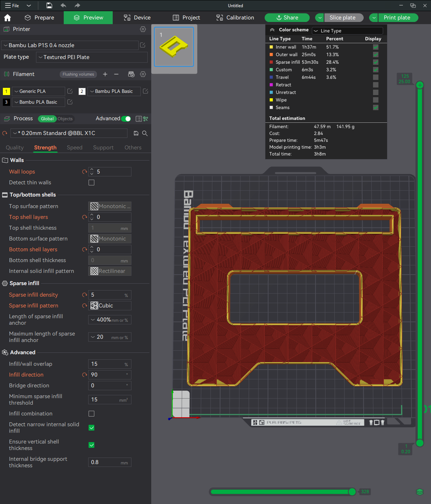Image resolution: width=431 pixels, height=504 pixels.
Task: Click the horizontal move slider handle
Action: click(x=352, y=492)
